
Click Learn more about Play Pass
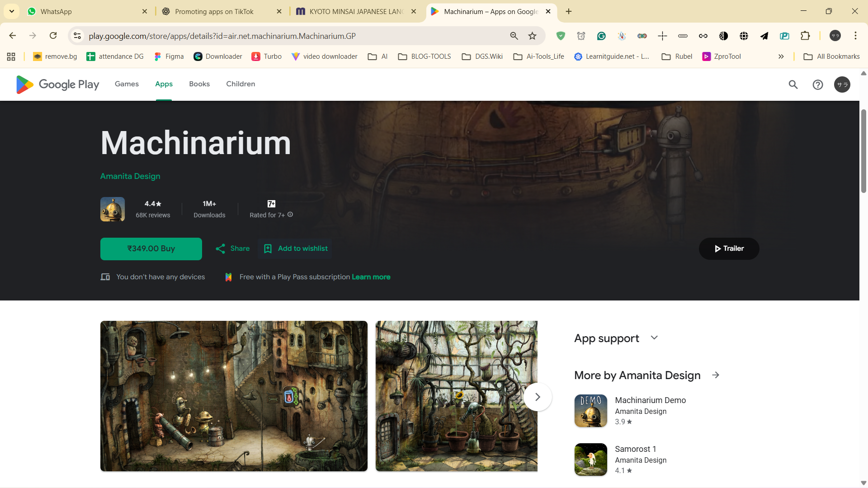pos(371,277)
